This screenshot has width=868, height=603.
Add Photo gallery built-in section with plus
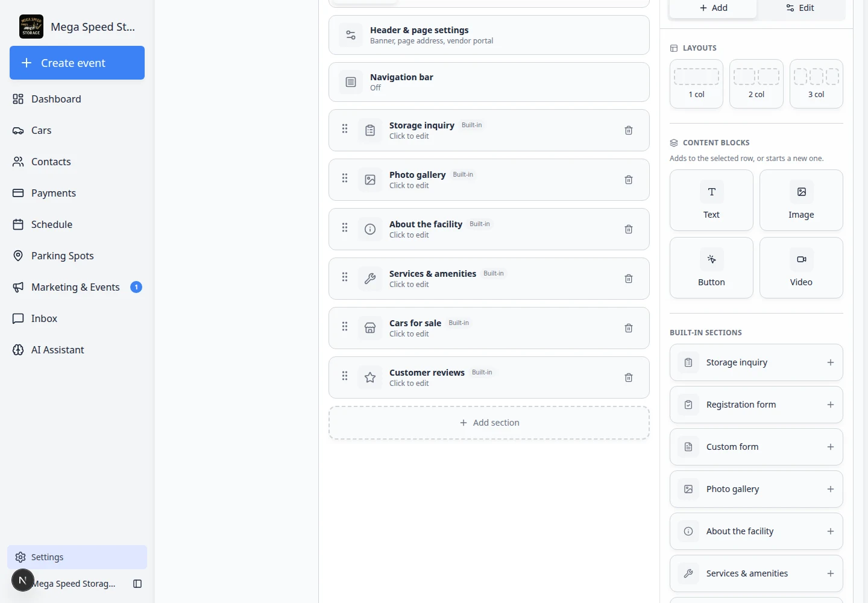click(x=831, y=489)
